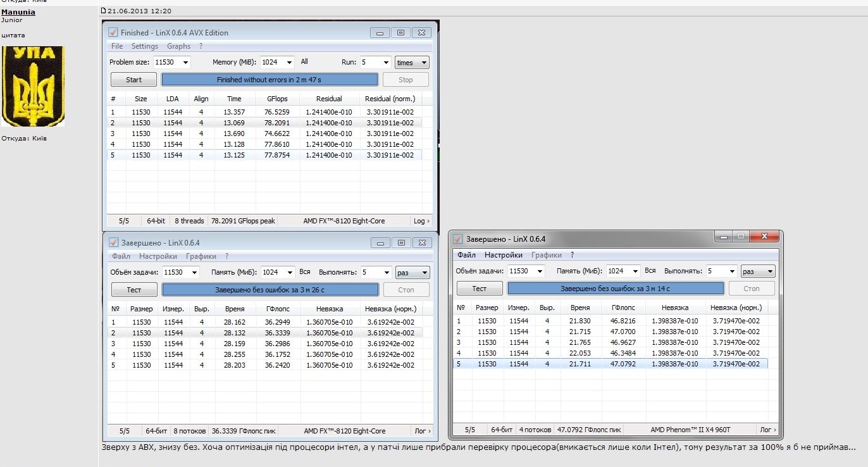This screenshot has width=868, height=467.
Task: Open Log panel in AVX Edition window
Action: 421,221
